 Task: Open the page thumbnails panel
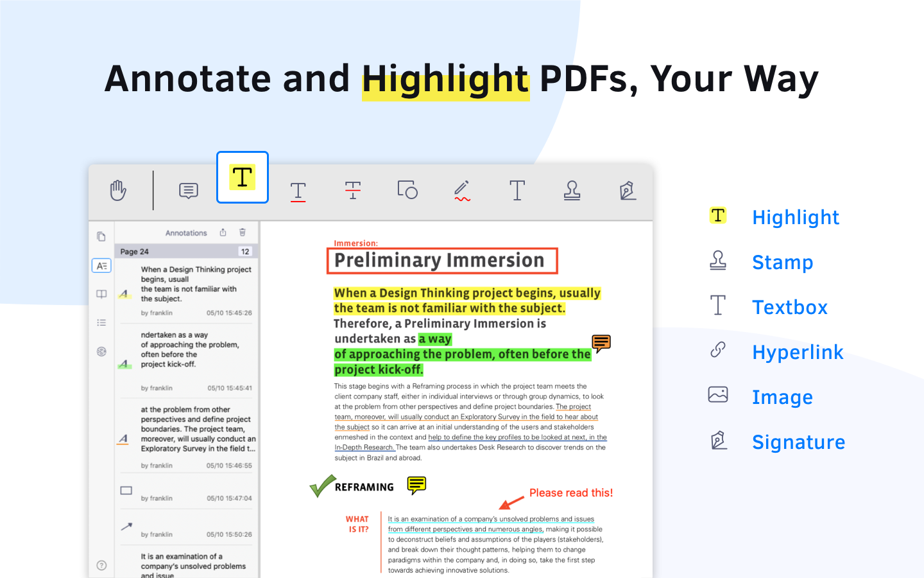[101, 236]
